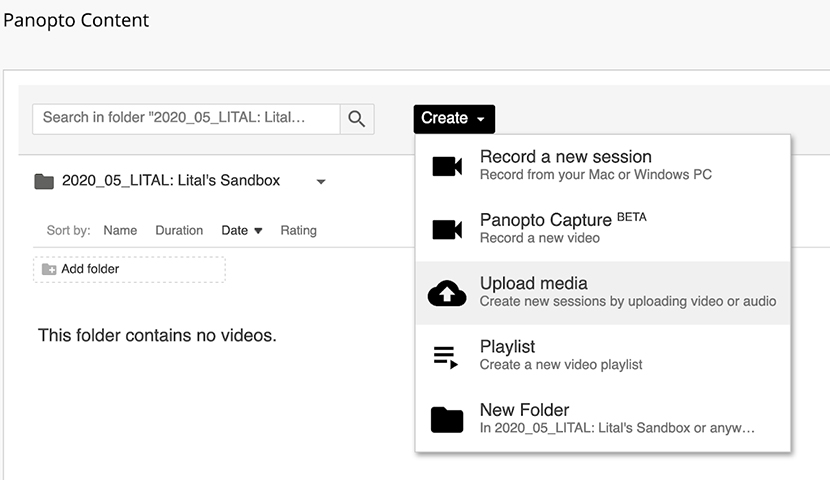Select Panopto Capture BETA option
This screenshot has width=830, height=480.
click(x=603, y=229)
